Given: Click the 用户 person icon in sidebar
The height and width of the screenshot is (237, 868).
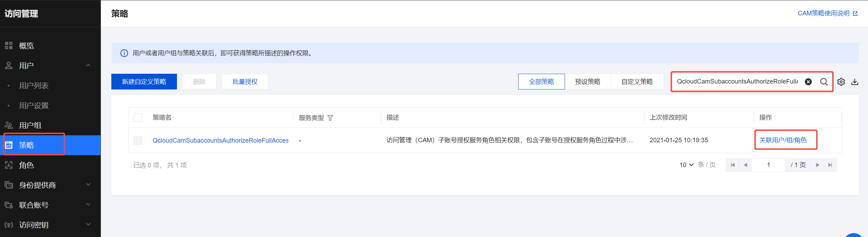Looking at the screenshot, I should 9,65.
